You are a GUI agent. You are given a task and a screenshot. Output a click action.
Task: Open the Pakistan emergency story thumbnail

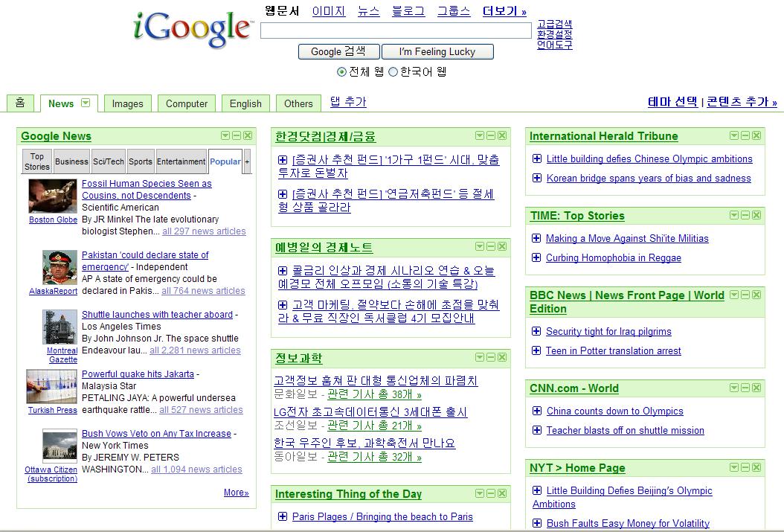coord(60,268)
